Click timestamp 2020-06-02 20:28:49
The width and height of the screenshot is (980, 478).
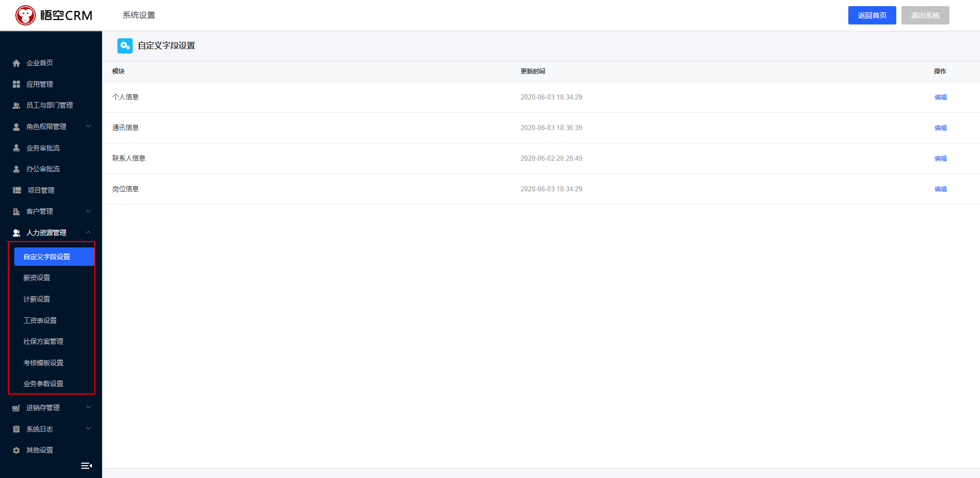[x=551, y=158]
